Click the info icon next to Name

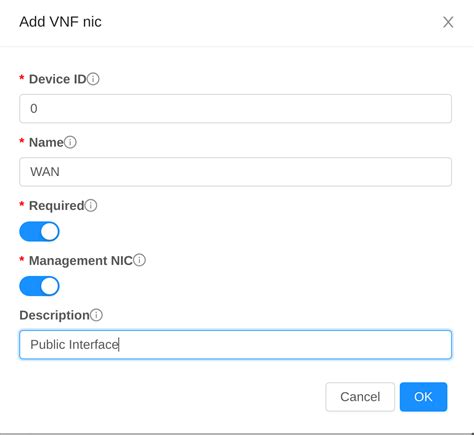[x=70, y=142]
